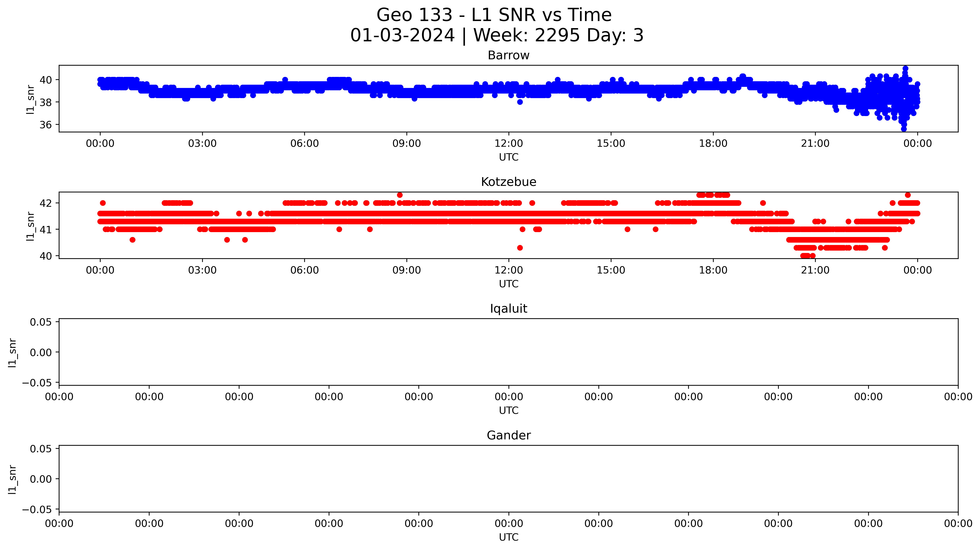
Task: Click the "18:00" tick label on the Barrow plot
Action: tap(713, 143)
